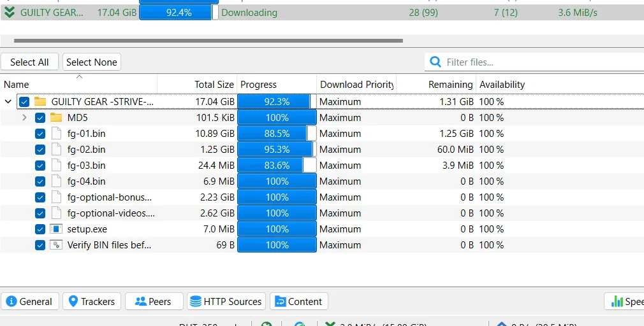Deselect the fg-optional-videos file checkbox
This screenshot has width=644, height=326.
[x=40, y=213]
